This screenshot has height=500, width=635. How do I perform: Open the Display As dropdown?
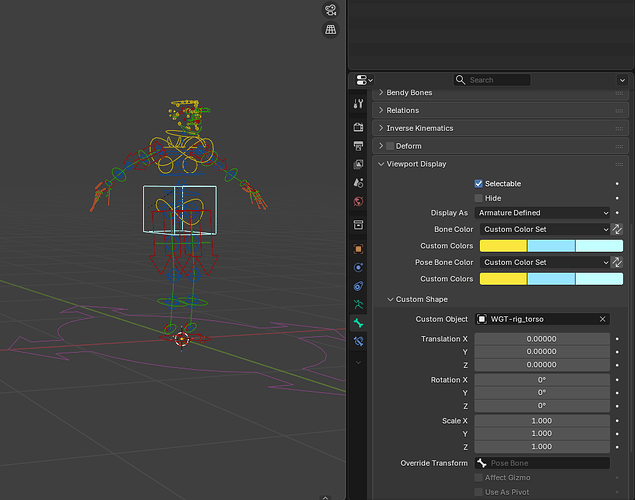543,213
